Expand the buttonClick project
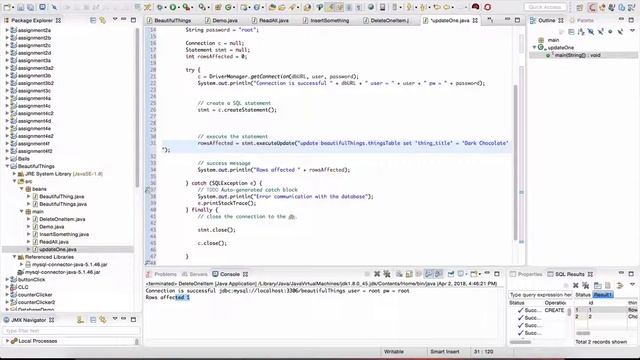The image size is (640, 360). pyautogui.click(x=7, y=280)
